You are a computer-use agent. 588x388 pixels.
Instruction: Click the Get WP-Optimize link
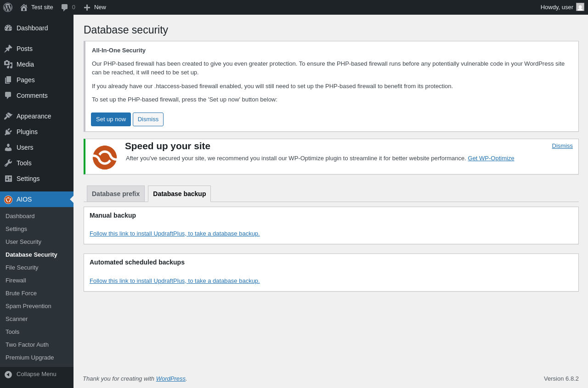(x=491, y=158)
